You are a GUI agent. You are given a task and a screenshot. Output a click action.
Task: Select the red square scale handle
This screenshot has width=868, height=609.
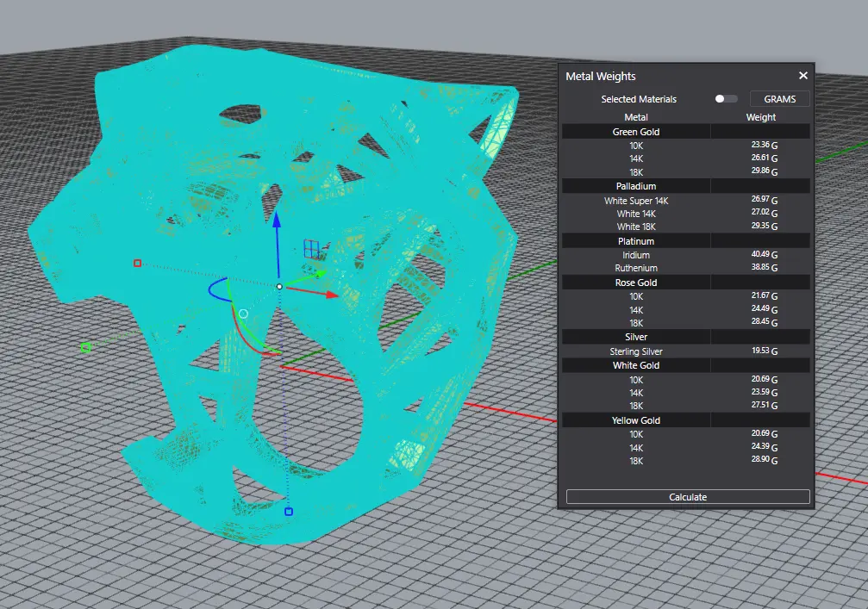click(x=137, y=263)
